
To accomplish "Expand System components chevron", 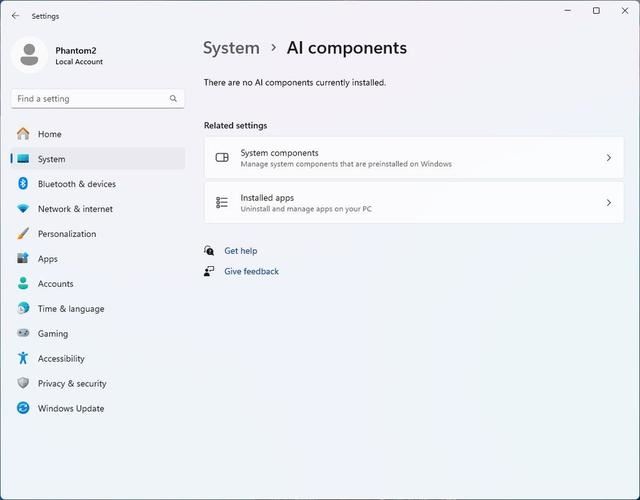I will tap(608, 158).
